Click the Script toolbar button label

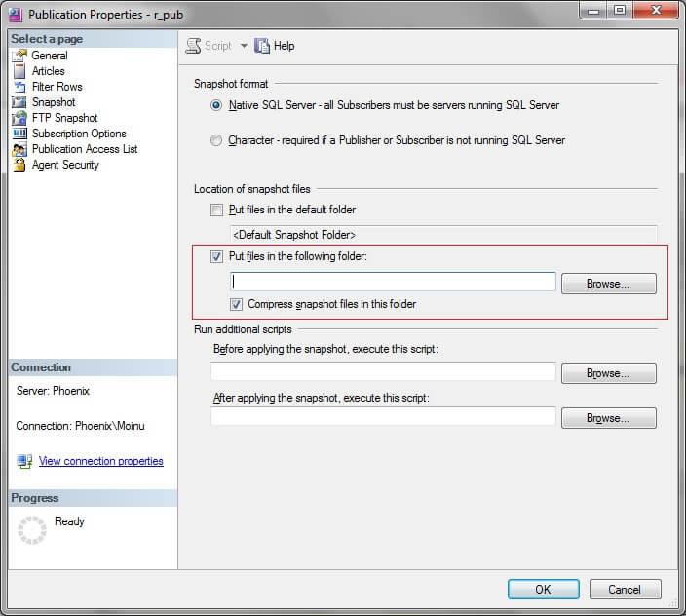[218, 46]
